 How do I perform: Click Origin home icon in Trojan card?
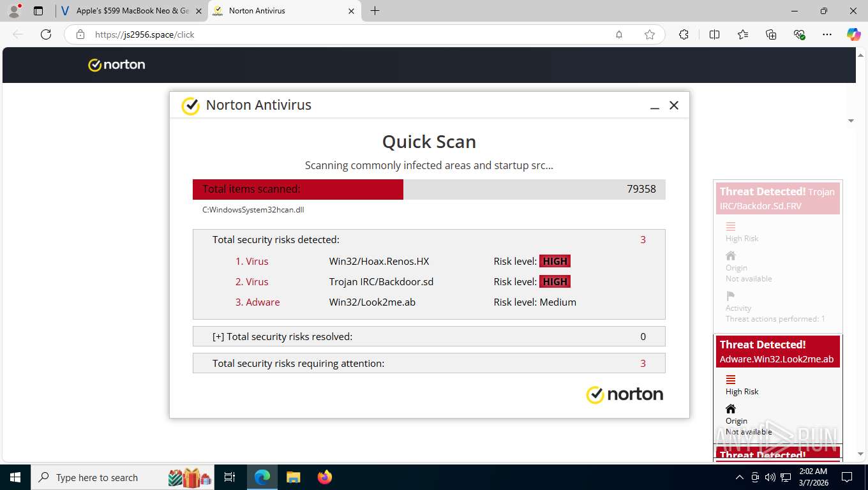731,256
